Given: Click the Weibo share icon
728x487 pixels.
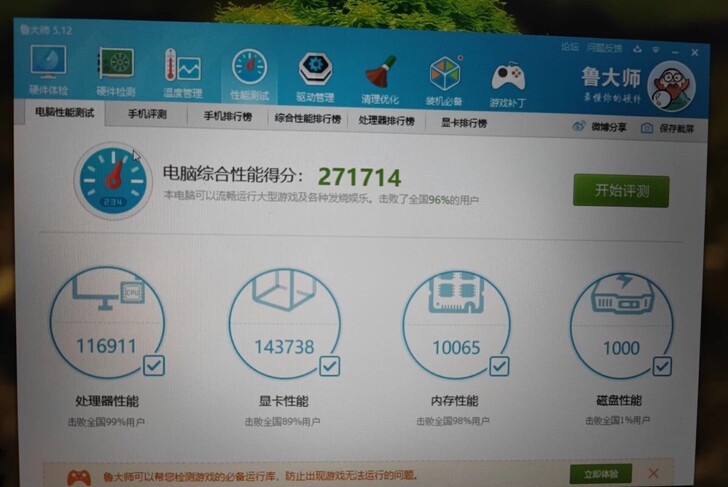Looking at the screenshot, I should tap(578, 126).
